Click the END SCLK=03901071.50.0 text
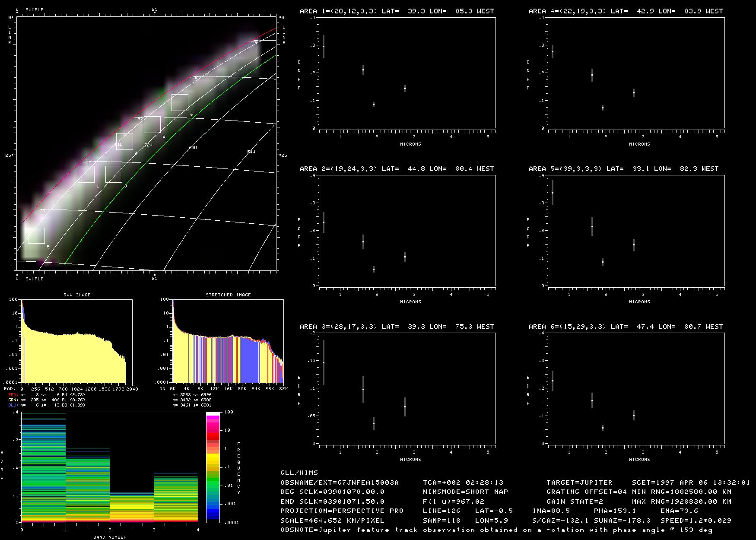This screenshot has height=540, width=756. 332,502
